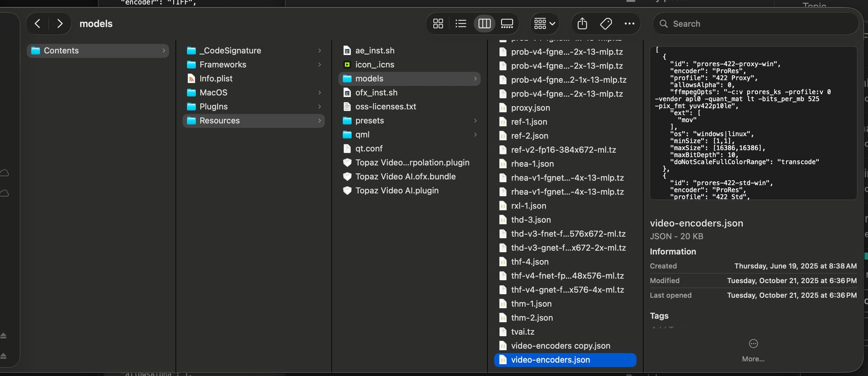Open the Group By dropdown
Viewport: 868px width, 376px height.
[x=544, y=24]
